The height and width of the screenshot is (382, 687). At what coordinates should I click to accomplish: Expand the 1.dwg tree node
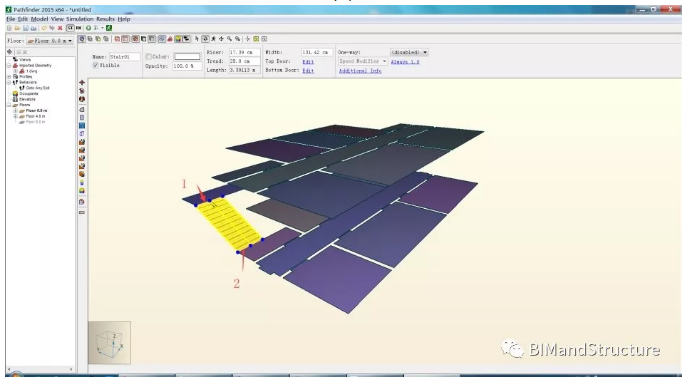pyautogui.click(x=15, y=71)
